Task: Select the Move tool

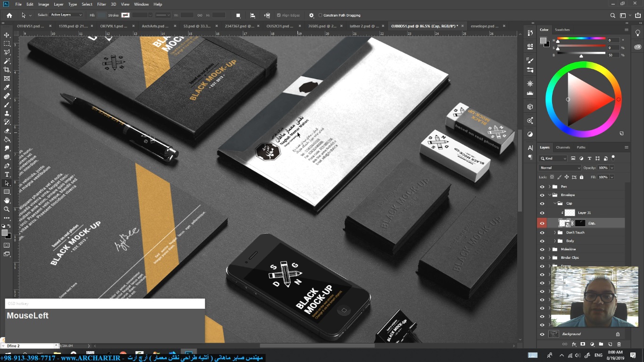Action: point(7,35)
